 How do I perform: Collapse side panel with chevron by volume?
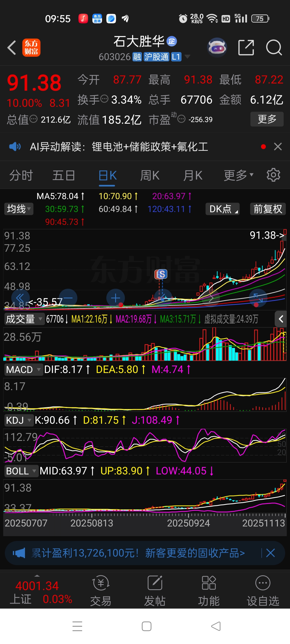281,319
